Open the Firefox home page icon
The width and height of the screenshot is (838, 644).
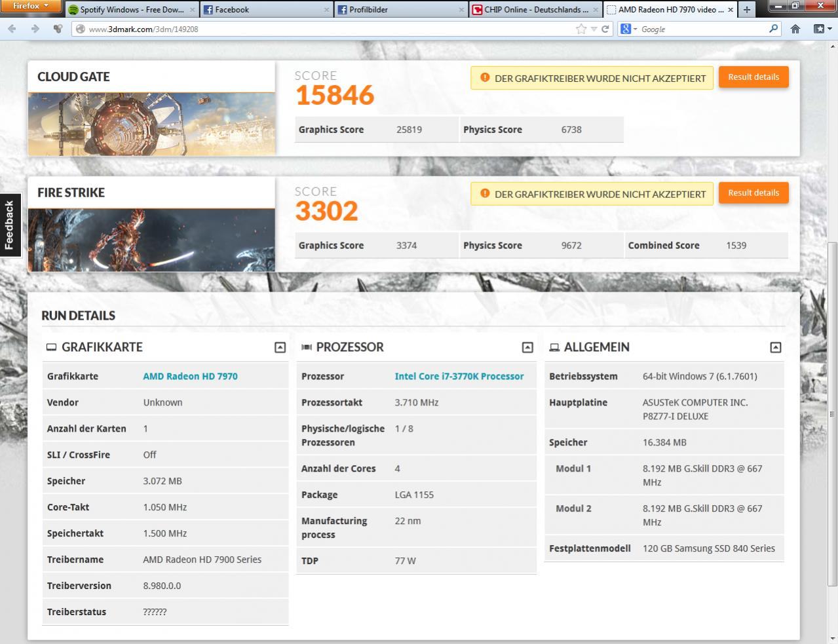pyautogui.click(x=795, y=29)
